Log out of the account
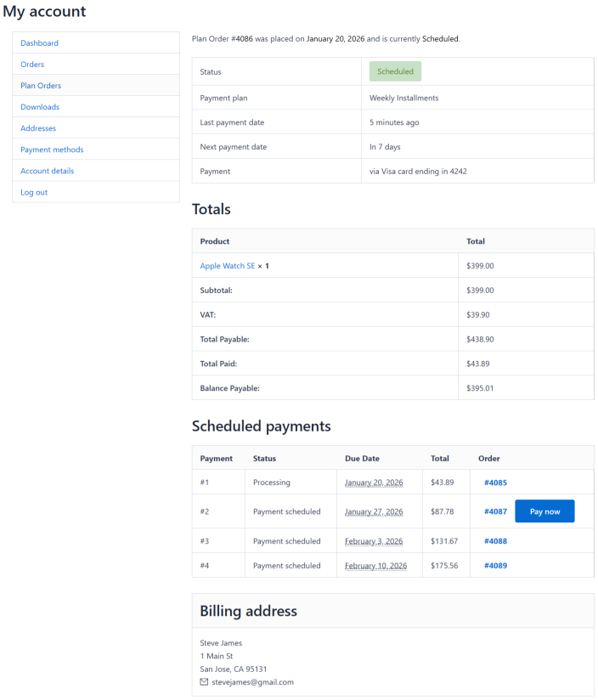This screenshot has width=598, height=700. click(x=34, y=192)
